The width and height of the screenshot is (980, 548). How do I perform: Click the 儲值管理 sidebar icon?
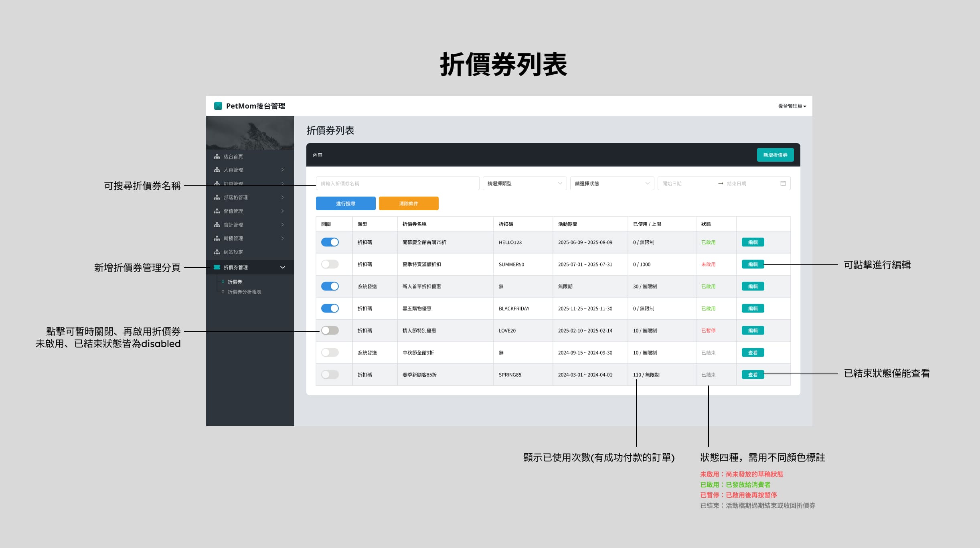pos(217,211)
